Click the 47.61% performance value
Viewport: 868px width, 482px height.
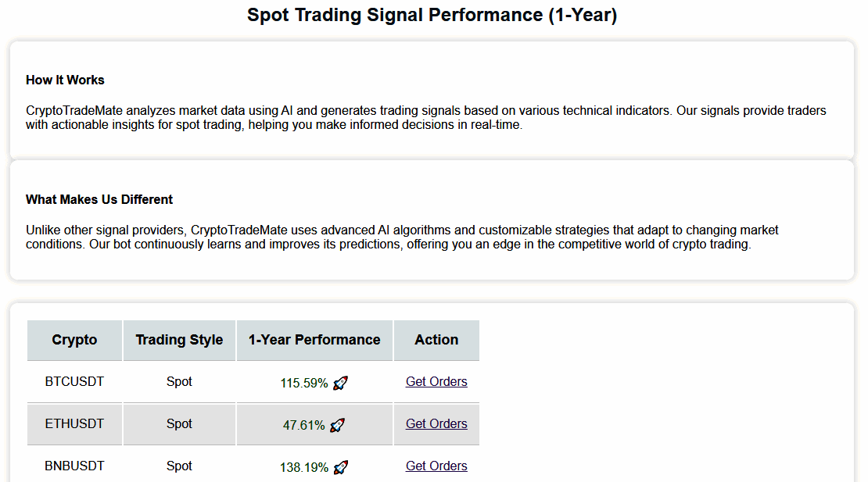coord(303,426)
